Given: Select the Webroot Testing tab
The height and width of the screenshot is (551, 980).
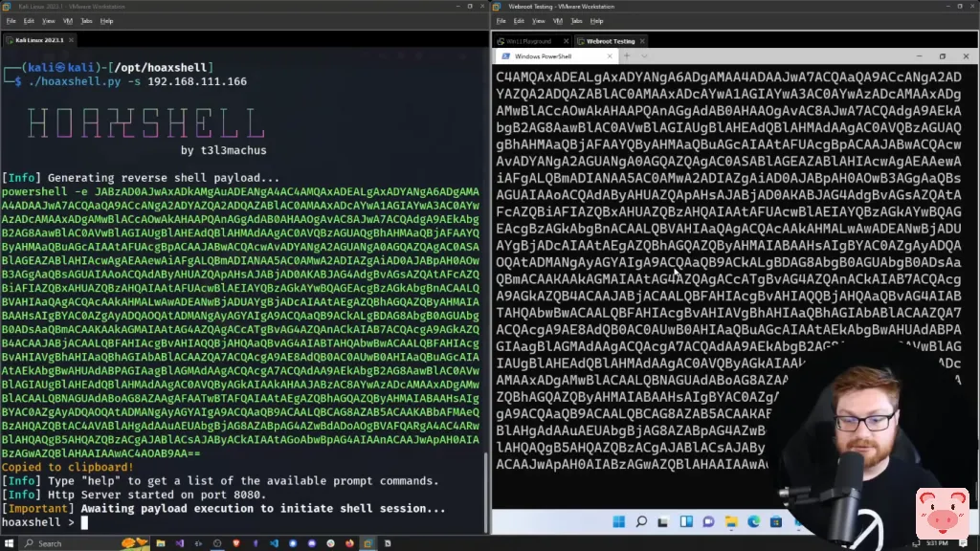Looking at the screenshot, I should pos(611,41).
